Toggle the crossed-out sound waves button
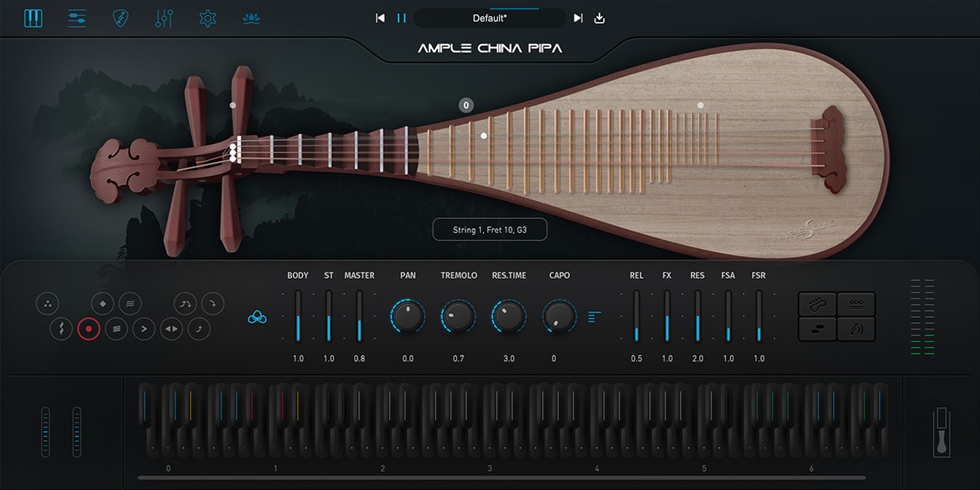 [x=856, y=329]
